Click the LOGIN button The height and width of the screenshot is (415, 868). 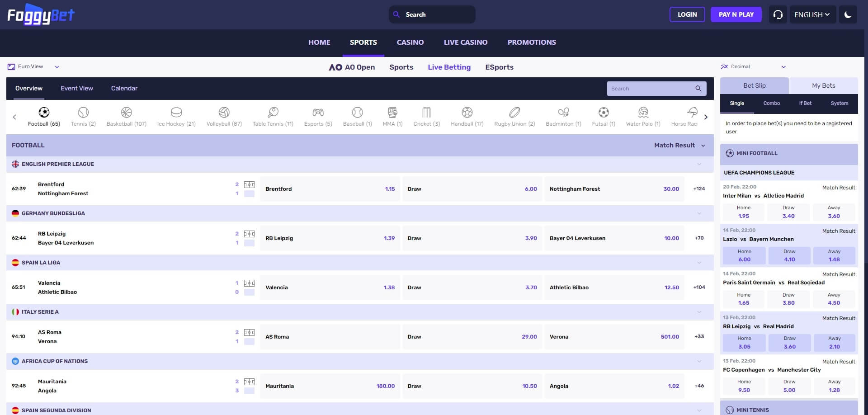(687, 14)
